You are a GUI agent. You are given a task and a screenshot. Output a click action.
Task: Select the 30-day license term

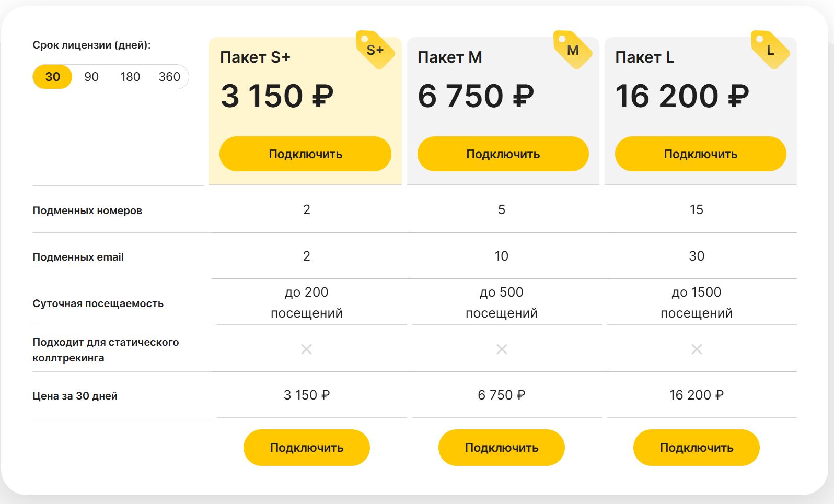coord(53,77)
